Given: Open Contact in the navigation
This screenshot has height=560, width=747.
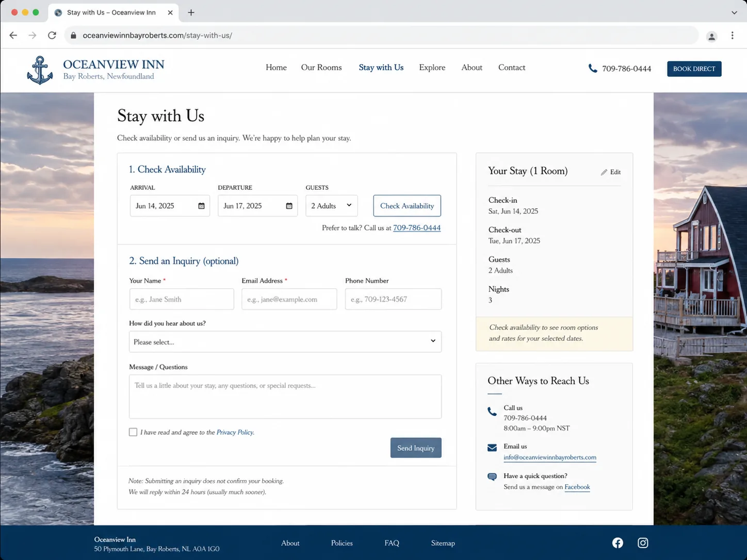Looking at the screenshot, I should [512, 68].
